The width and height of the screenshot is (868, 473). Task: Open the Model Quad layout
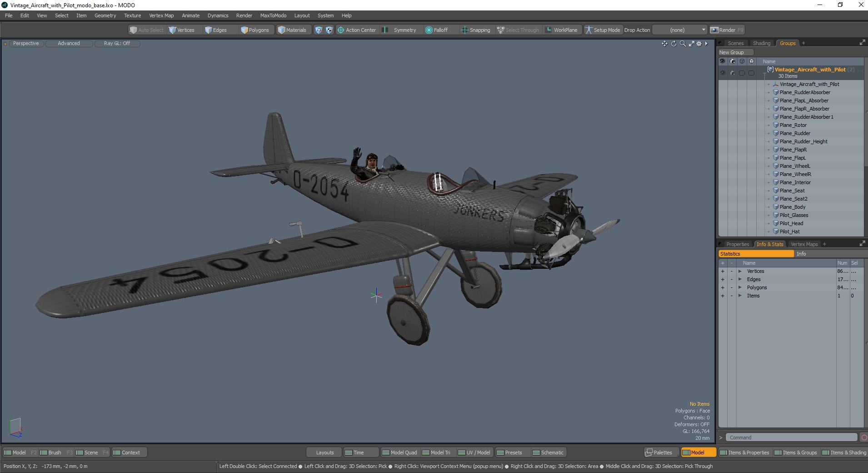[399, 453]
